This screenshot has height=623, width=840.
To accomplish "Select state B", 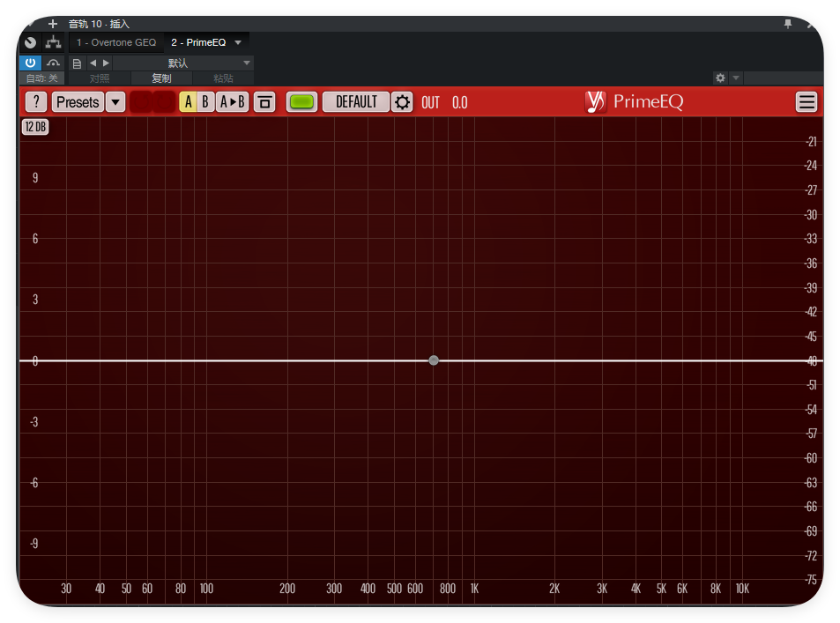I will (205, 102).
